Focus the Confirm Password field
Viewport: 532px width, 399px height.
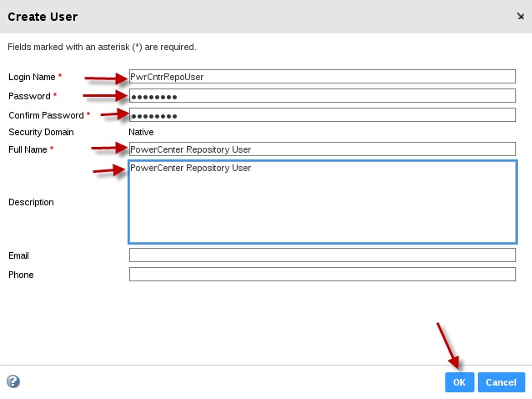(323, 115)
